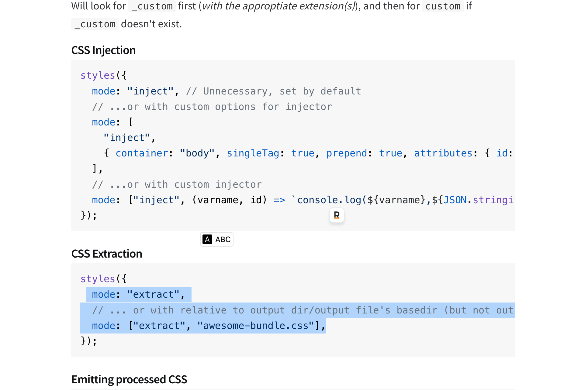The height and width of the screenshot is (390, 588).
Task: Click the inline custom code before 'if'
Action: (442, 6)
